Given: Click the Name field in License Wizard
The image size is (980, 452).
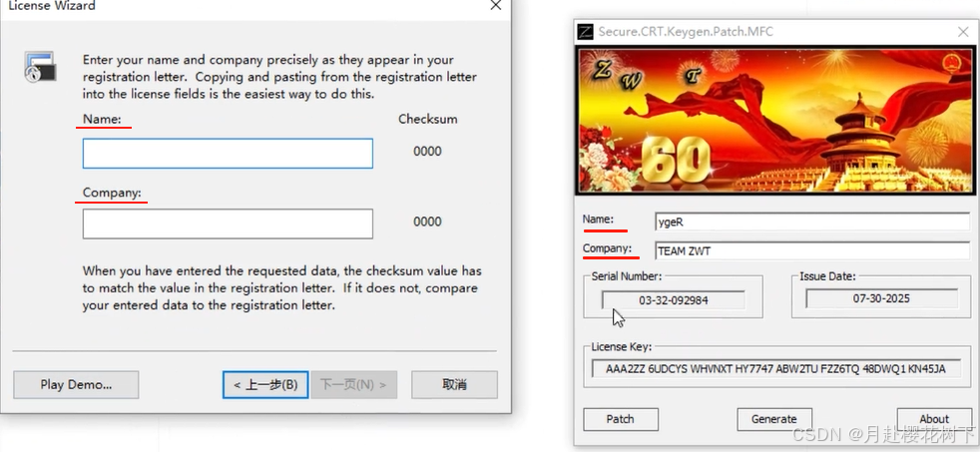Looking at the screenshot, I should pyautogui.click(x=228, y=154).
